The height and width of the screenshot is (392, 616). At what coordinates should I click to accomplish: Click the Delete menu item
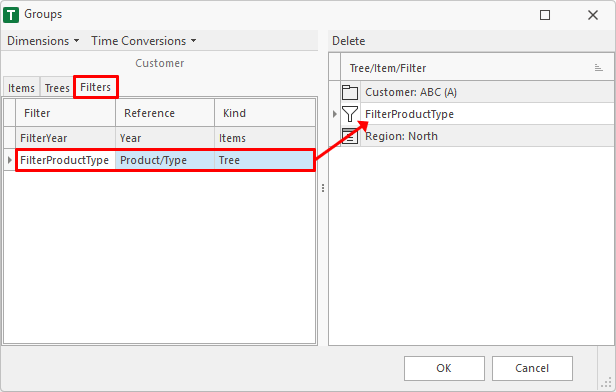click(348, 41)
